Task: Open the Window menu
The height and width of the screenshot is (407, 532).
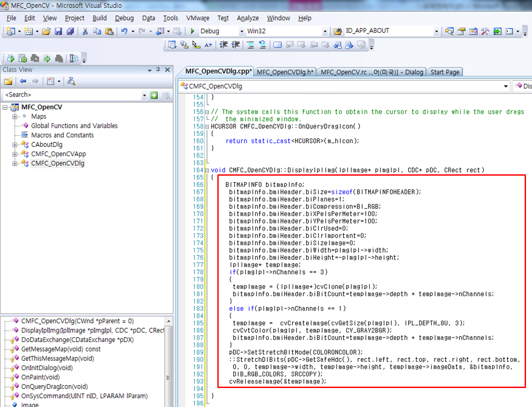Action: (x=278, y=18)
